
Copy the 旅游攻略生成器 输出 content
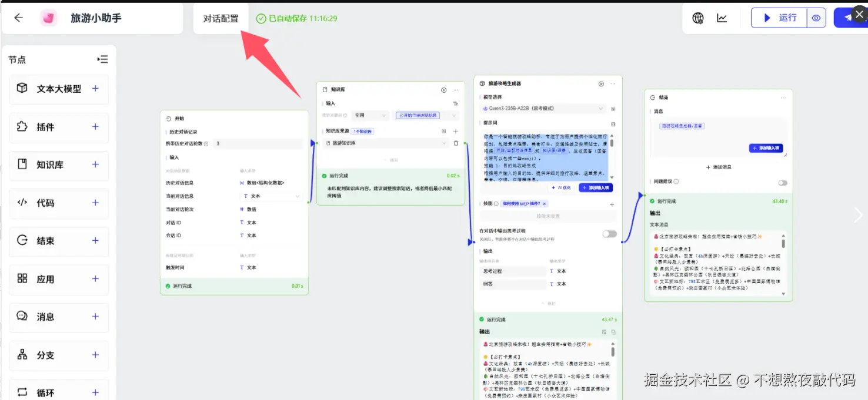tap(613, 332)
